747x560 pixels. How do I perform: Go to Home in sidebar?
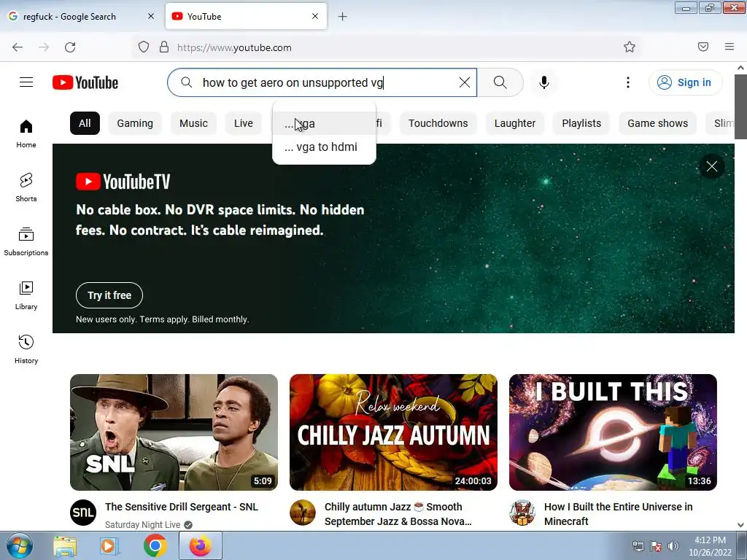(x=26, y=134)
